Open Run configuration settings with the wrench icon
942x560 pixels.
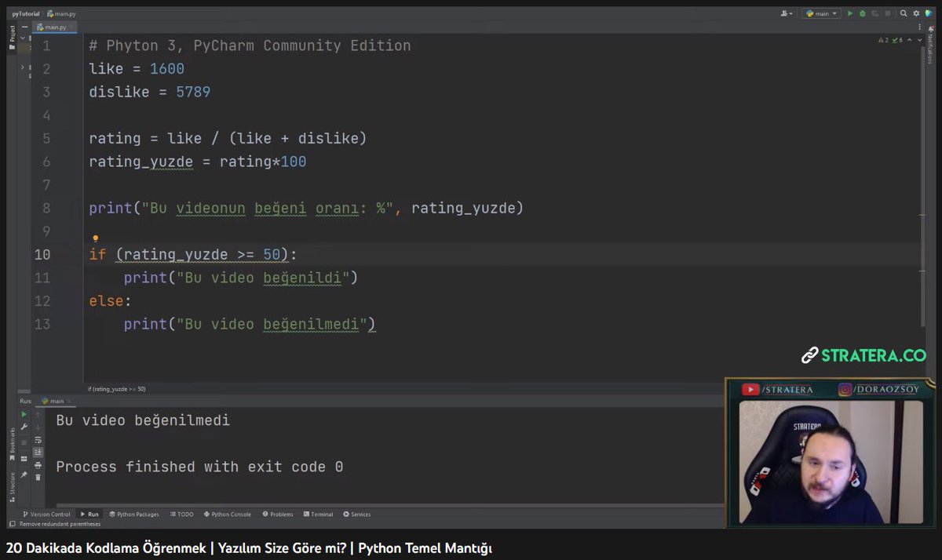24,427
